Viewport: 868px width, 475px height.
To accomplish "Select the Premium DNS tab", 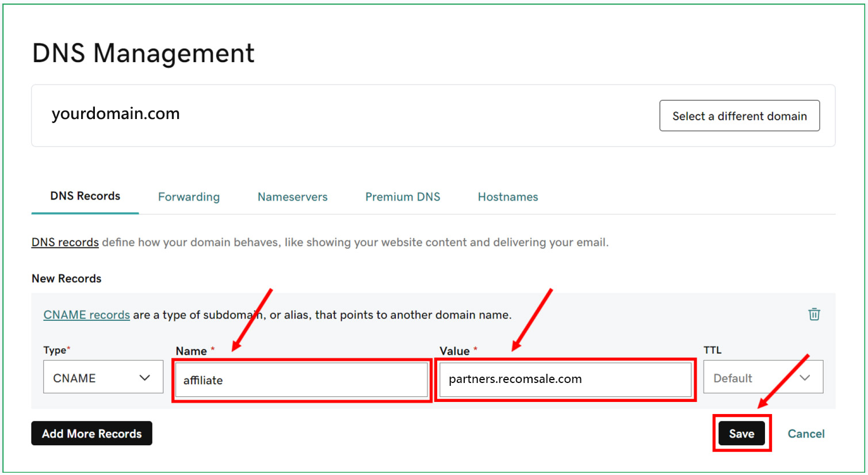I will pos(403,197).
